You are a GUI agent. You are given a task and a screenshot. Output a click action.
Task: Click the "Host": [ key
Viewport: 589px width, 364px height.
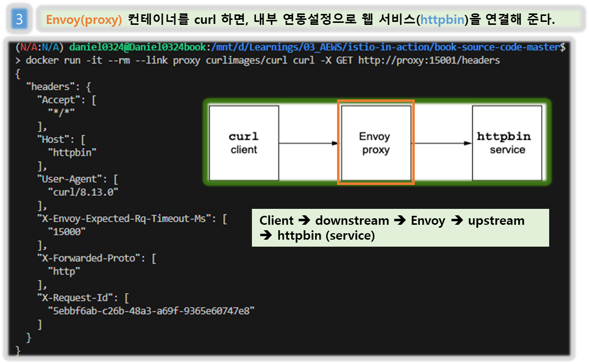click(x=62, y=140)
